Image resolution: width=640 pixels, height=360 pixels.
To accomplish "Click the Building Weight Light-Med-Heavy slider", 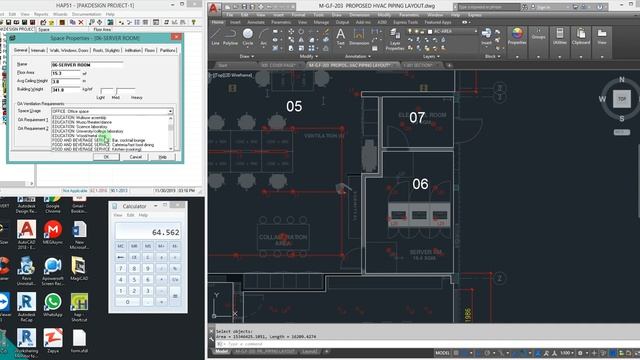I will (x=118, y=91).
